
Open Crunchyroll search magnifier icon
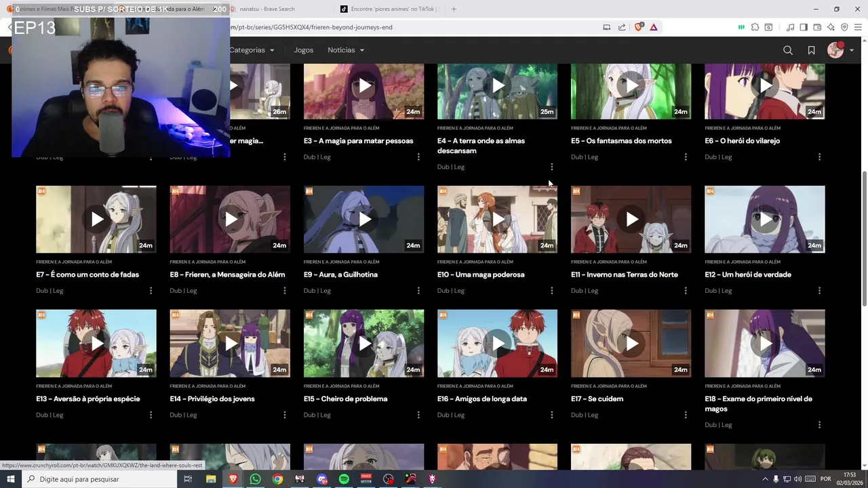point(787,50)
